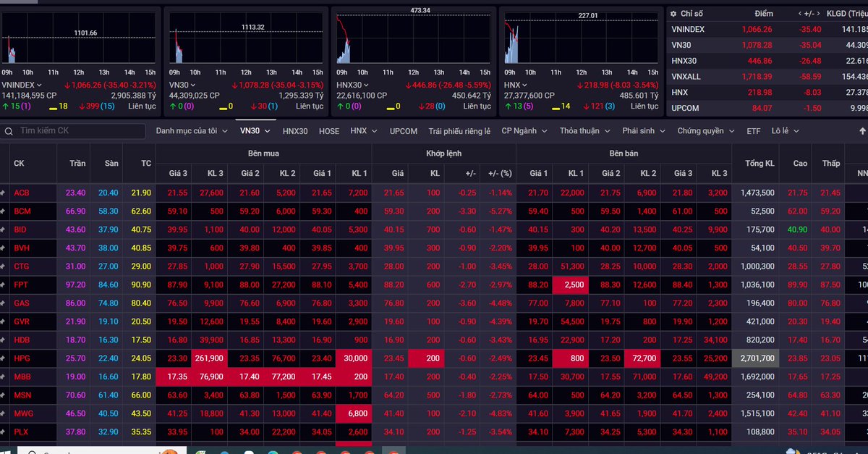Open the Phái sinh dropdown
This screenshot has height=454, width=868.
(x=643, y=131)
